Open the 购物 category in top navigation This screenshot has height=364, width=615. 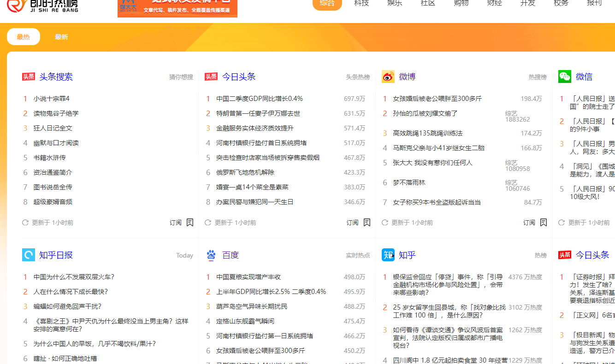click(x=461, y=3)
